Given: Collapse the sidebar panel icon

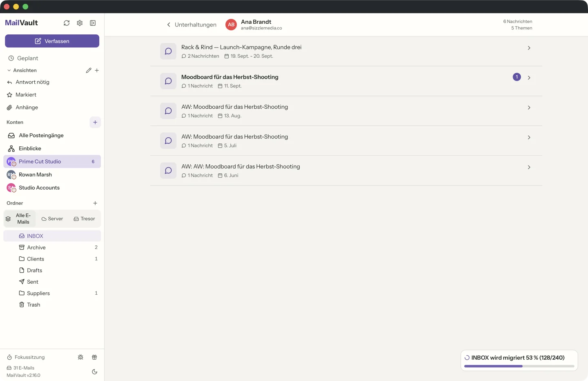Looking at the screenshot, I should tap(93, 23).
